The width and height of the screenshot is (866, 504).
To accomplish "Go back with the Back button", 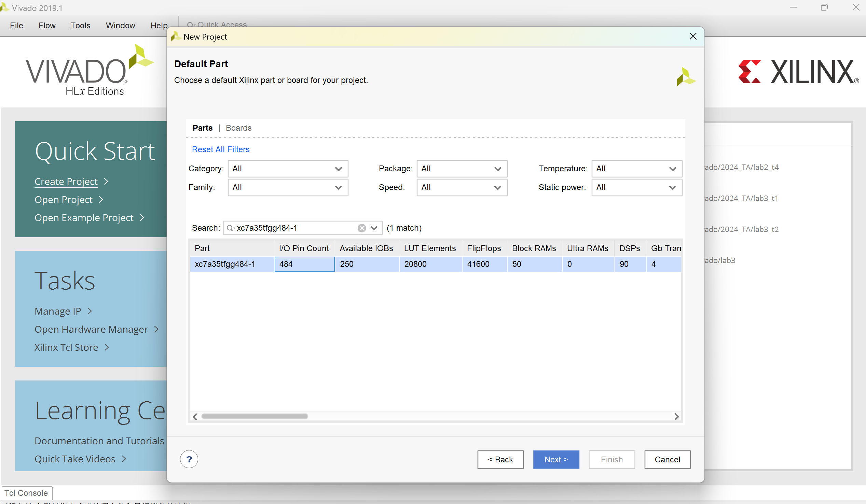I will click(x=500, y=459).
